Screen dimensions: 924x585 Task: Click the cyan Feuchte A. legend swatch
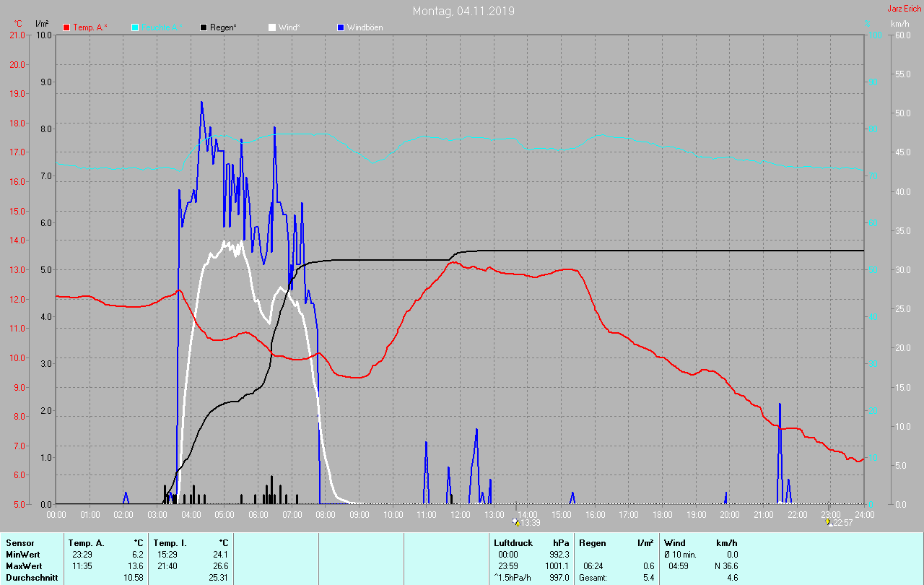pos(135,27)
